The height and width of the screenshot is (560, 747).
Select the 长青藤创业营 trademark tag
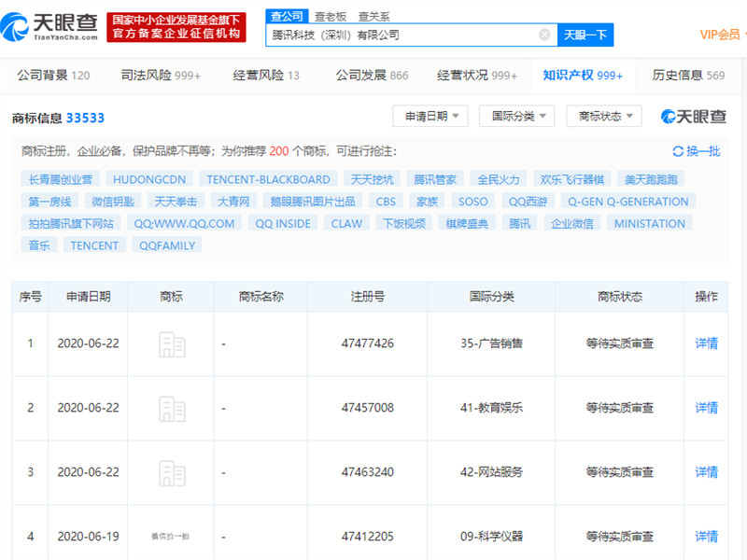point(60,179)
